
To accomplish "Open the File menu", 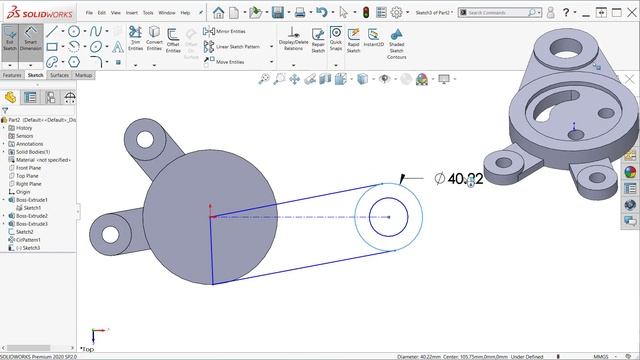I will (89, 13).
